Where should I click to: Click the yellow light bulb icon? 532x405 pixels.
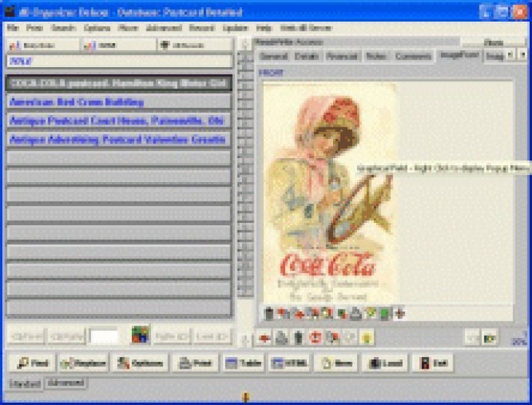(367, 338)
